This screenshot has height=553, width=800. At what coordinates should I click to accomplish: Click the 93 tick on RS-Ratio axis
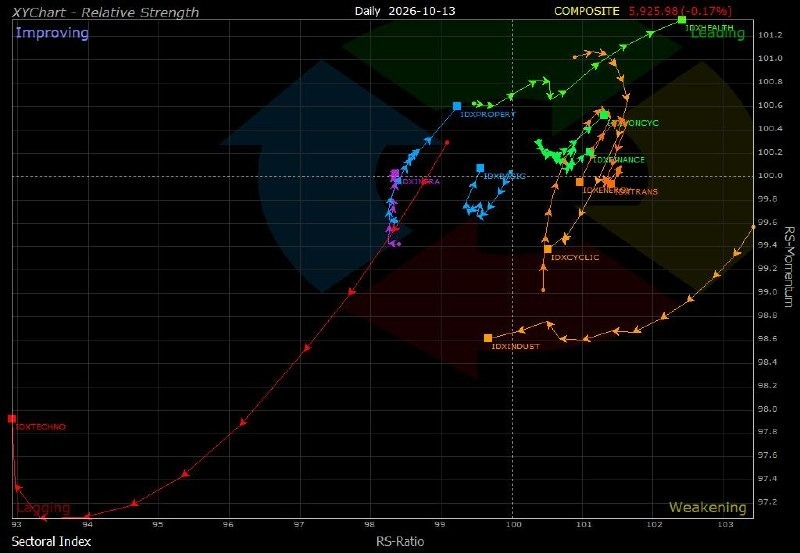[x=17, y=524]
